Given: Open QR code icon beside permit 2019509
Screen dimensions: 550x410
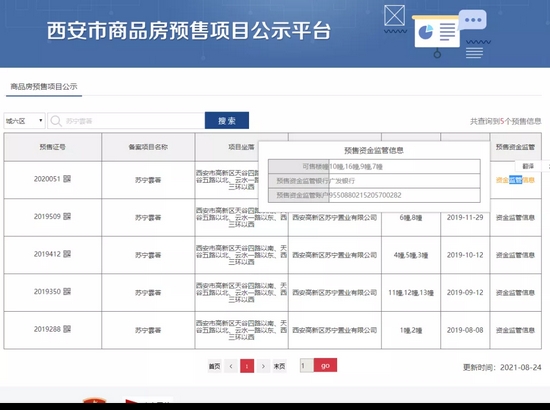Looking at the screenshot, I should point(67,216).
